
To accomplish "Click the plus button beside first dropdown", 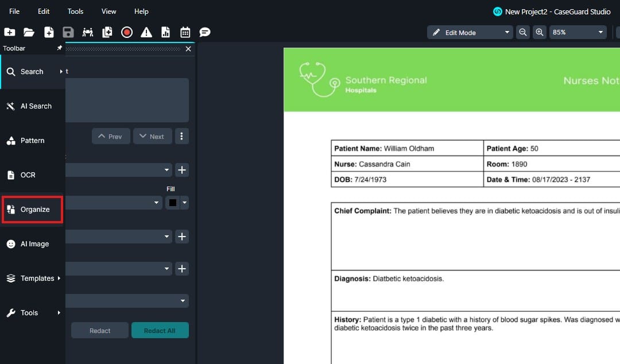I will (182, 170).
